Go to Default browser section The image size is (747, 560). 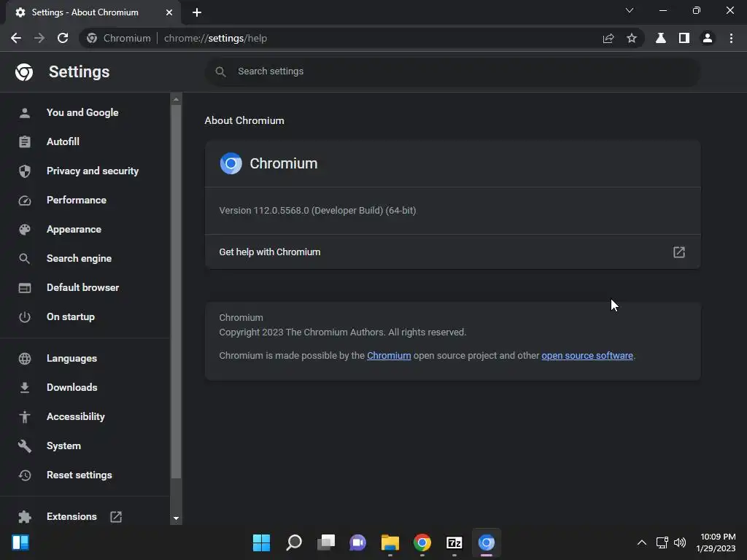point(85,287)
